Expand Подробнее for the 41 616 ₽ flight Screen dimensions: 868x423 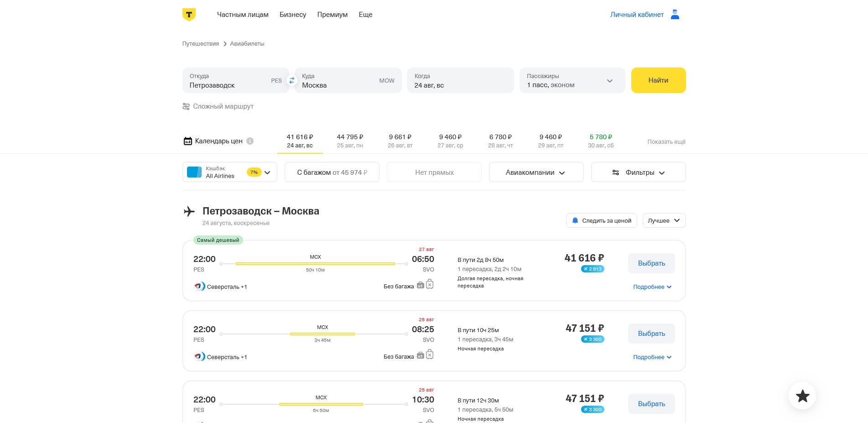click(652, 287)
